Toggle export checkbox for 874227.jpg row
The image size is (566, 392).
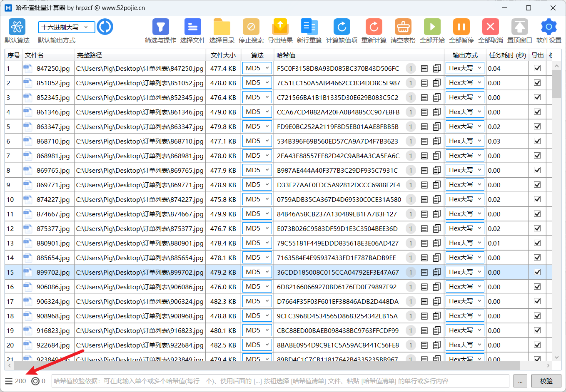pos(537,199)
